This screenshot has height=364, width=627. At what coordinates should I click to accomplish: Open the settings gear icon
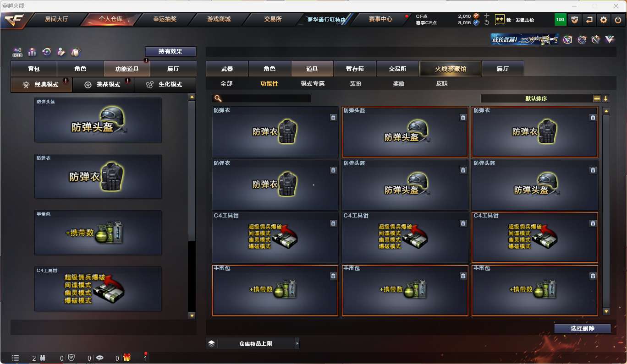pyautogui.click(x=604, y=20)
